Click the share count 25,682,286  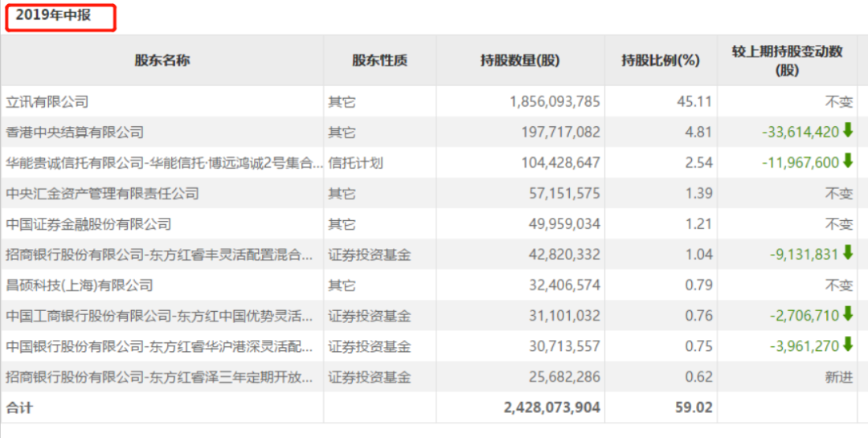pos(565,377)
